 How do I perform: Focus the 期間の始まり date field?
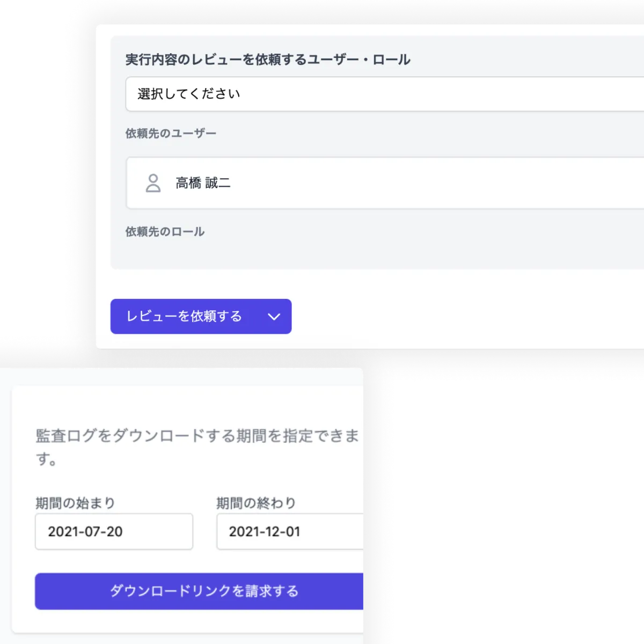tap(114, 531)
